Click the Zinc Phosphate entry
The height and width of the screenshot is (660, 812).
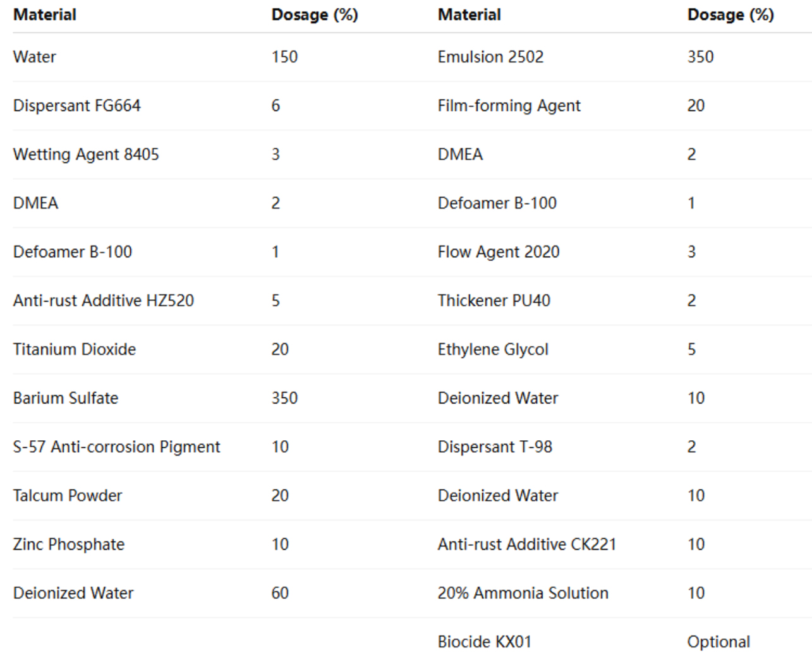coord(69,544)
